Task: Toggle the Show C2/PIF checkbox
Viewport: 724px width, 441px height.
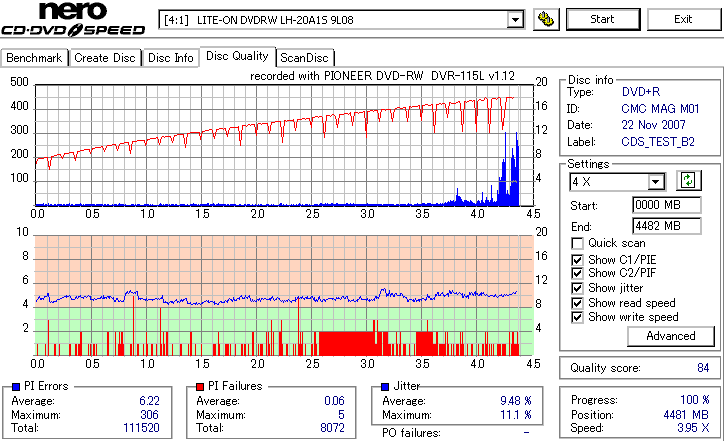Action: [x=577, y=273]
